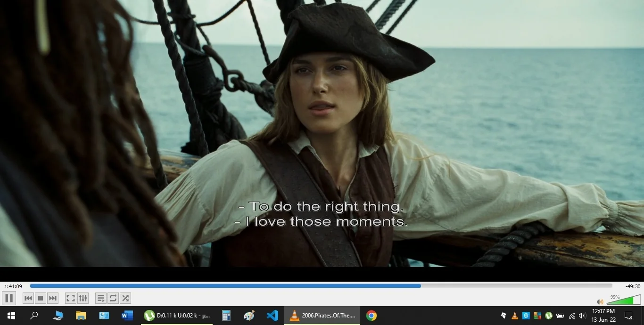Open This PC from the taskbar
The height and width of the screenshot is (325, 644).
coord(58,316)
